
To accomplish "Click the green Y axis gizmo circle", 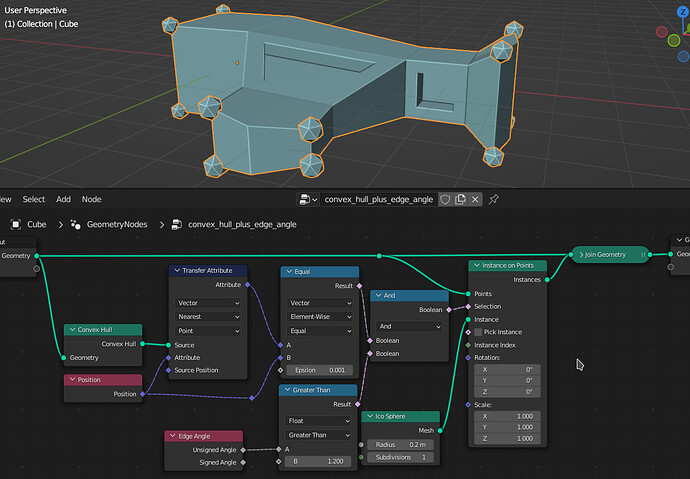I will [674, 40].
